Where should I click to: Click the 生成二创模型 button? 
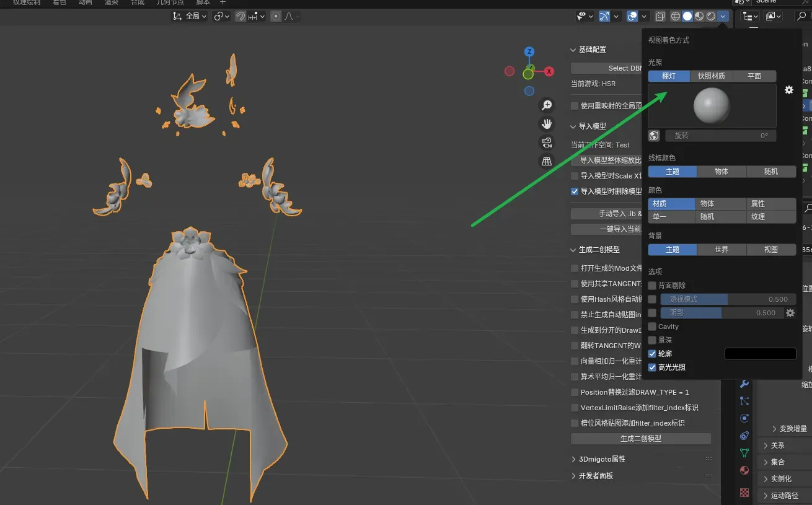tap(640, 439)
